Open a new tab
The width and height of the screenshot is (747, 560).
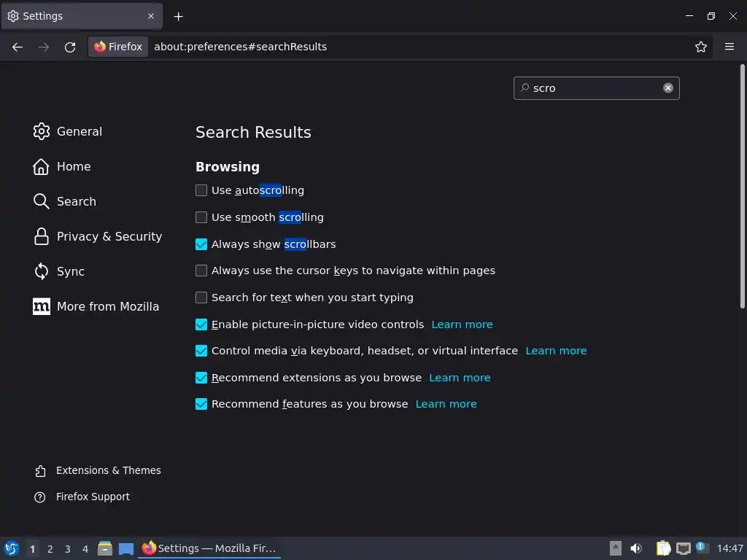[x=178, y=17]
